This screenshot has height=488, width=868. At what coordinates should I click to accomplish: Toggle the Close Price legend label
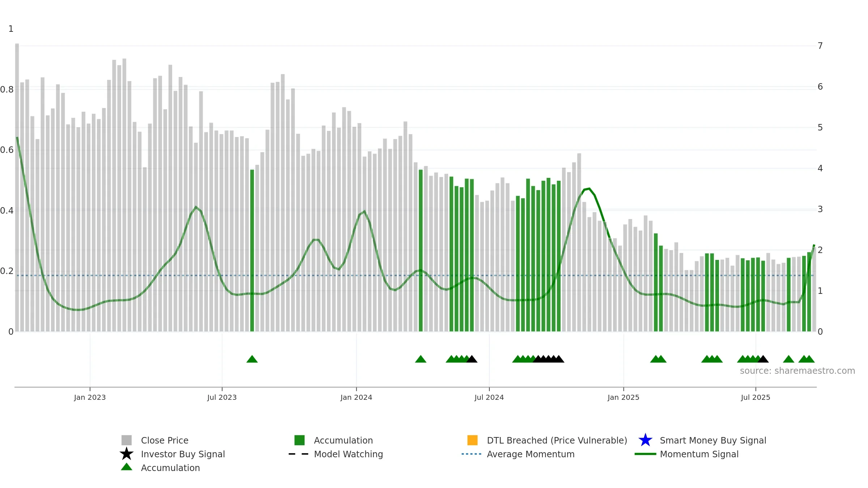pyautogui.click(x=165, y=440)
